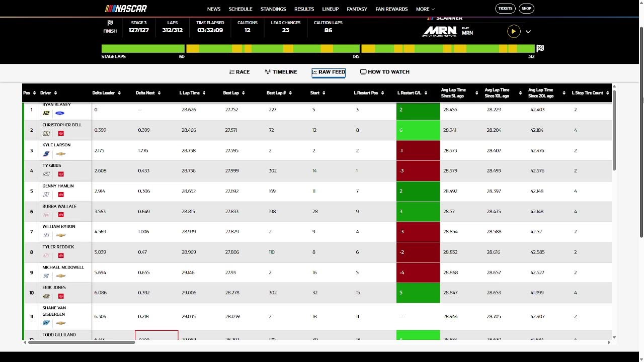Screen dimensions: 644x362
Task: Sort by L Stop Tire Count column
Action: [x=591, y=93]
